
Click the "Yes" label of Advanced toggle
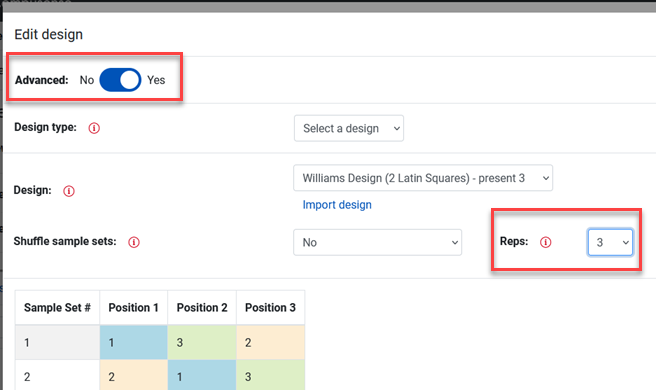[x=156, y=80]
